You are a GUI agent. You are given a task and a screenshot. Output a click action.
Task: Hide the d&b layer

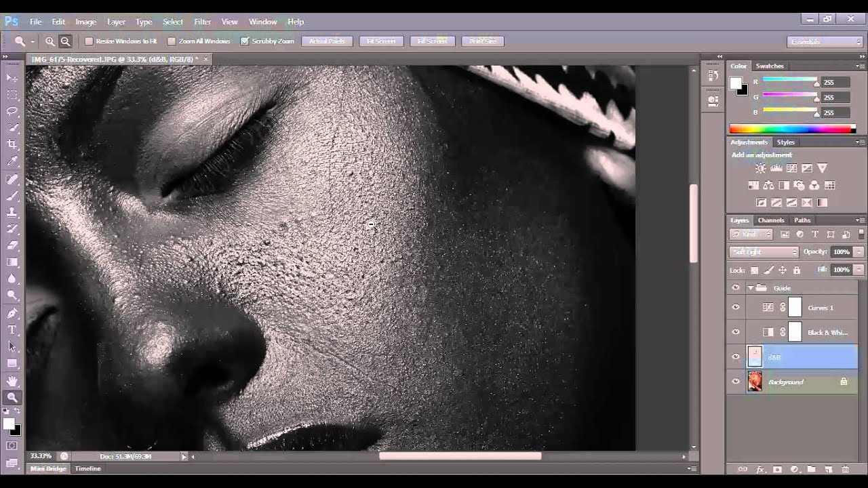[x=736, y=357]
